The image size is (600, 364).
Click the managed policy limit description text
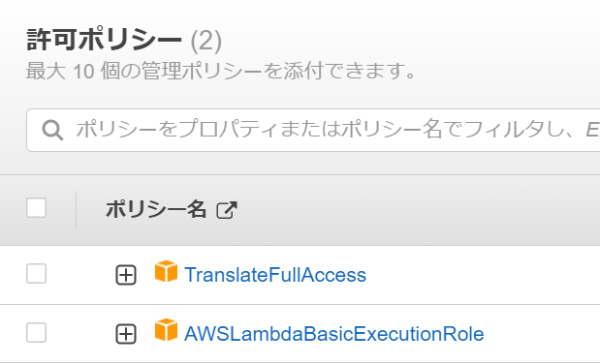pyautogui.click(x=221, y=72)
